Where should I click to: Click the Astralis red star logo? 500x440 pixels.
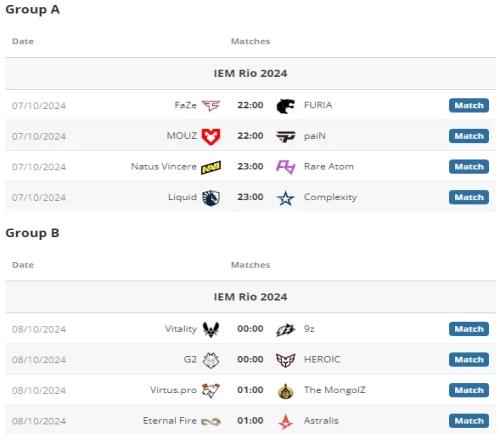(286, 421)
